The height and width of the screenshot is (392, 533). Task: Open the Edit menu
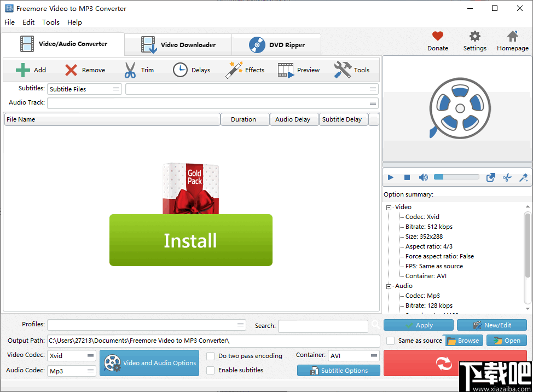pos(28,22)
